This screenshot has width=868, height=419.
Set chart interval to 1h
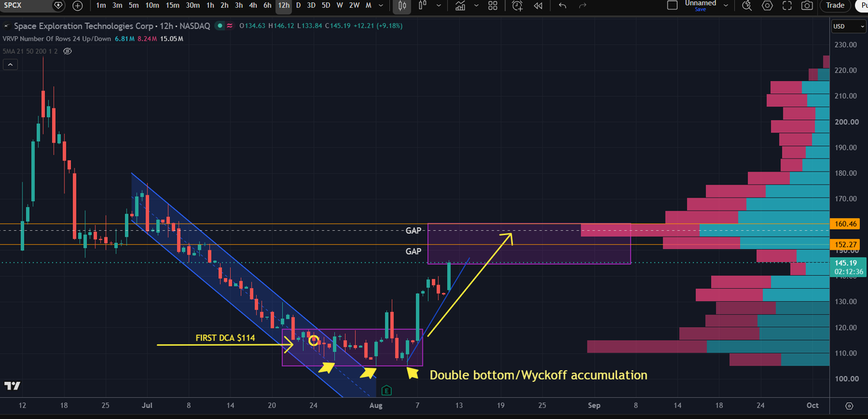210,5
